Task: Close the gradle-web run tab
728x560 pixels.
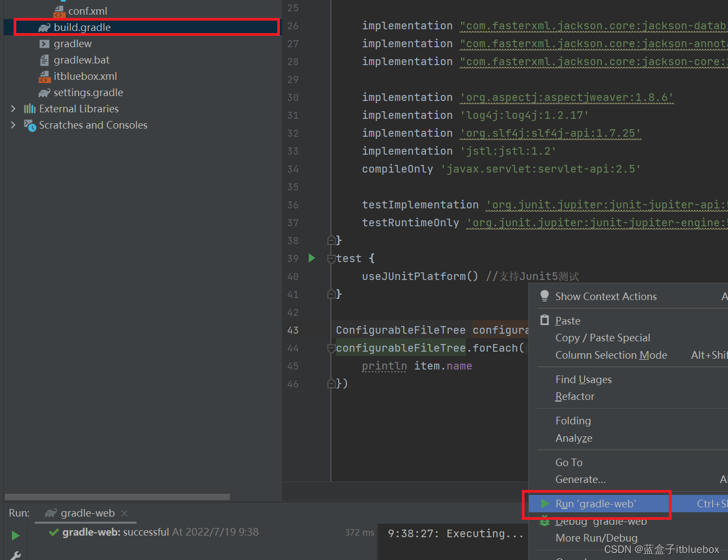Action: pos(124,513)
